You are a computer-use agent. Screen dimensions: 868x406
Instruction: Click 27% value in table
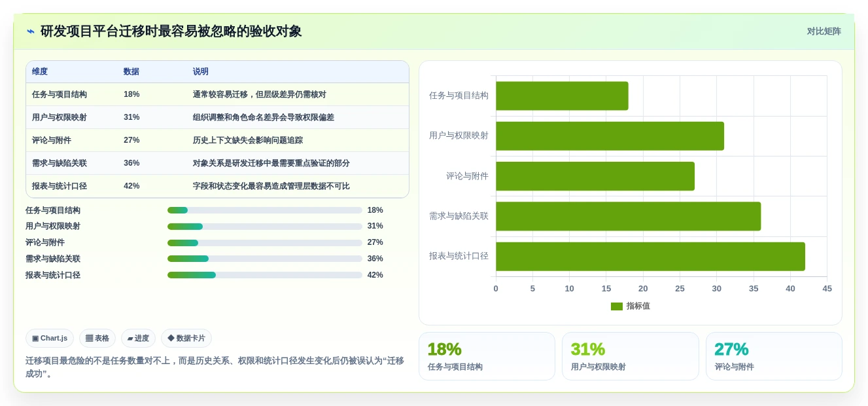click(x=131, y=140)
